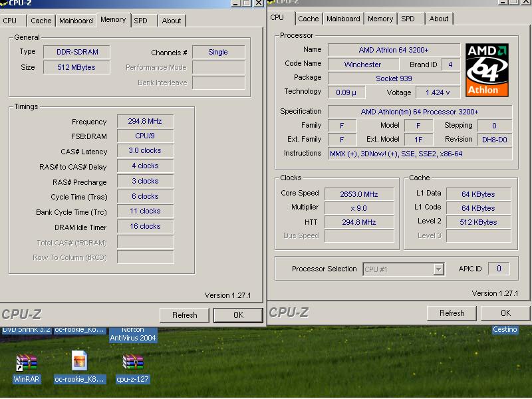Expand the Processor Selection CPU #1 dropdown
Viewport: 532px width, 399px height.
coord(438,269)
